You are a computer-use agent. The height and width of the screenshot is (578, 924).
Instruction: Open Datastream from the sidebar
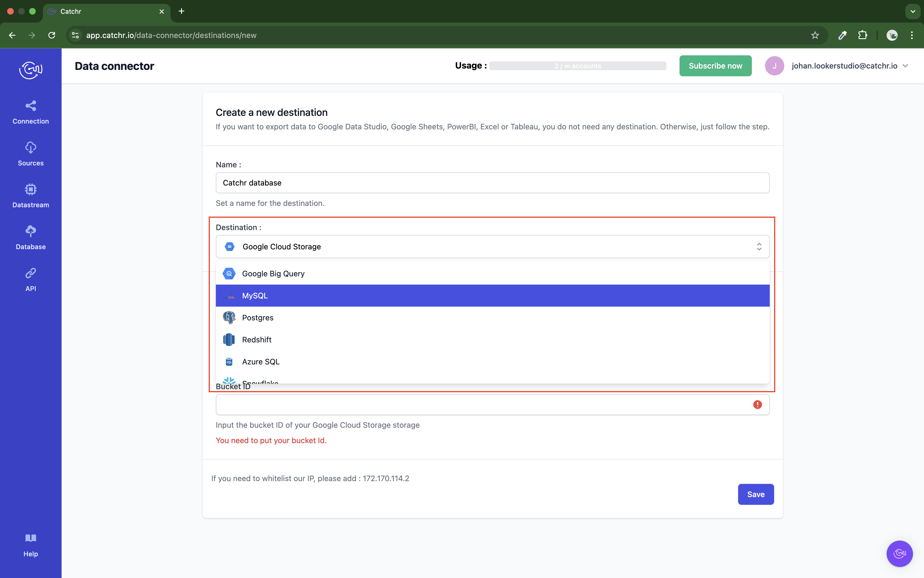[x=31, y=196]
